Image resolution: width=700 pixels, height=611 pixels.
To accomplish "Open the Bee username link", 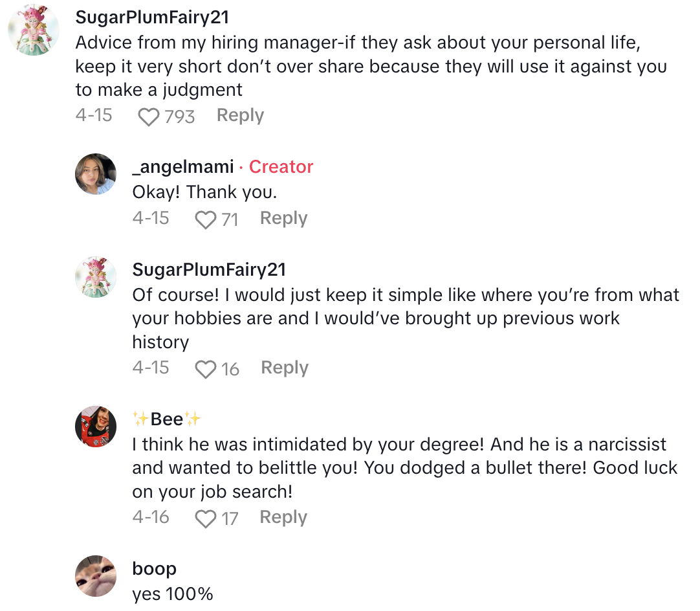I will [167, 419].
